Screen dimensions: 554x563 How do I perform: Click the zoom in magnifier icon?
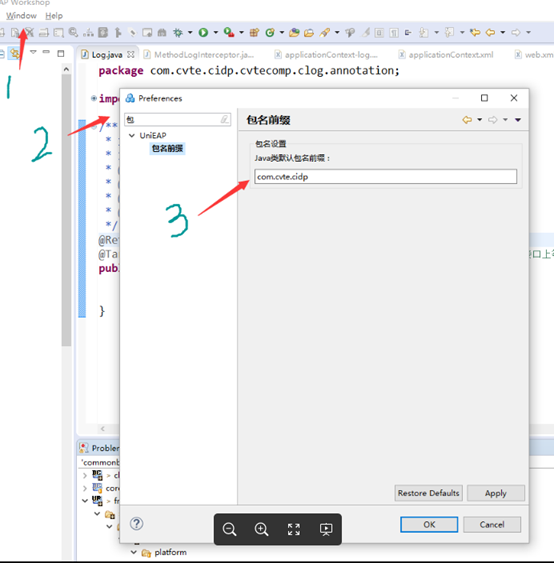tap(261, 529)
